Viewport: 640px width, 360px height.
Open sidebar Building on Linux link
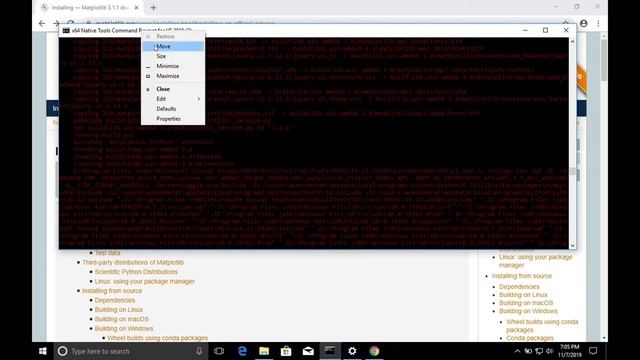pos(523,295)
